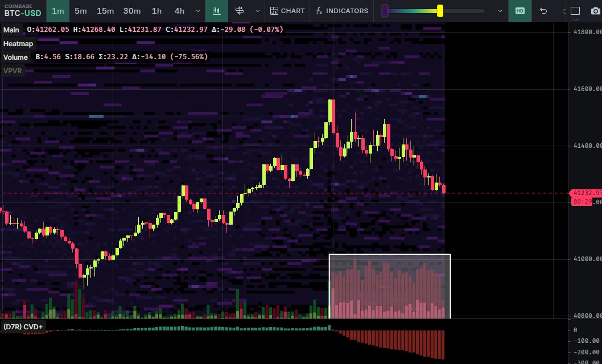Click the C:41232.97 close value
This screenshot has width=602, height=364.
187,30
